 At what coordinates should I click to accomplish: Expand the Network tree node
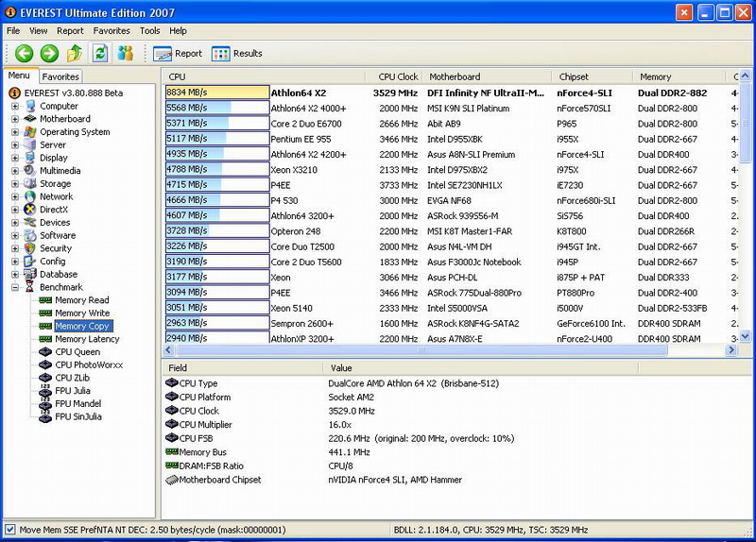tap(15, 196)
